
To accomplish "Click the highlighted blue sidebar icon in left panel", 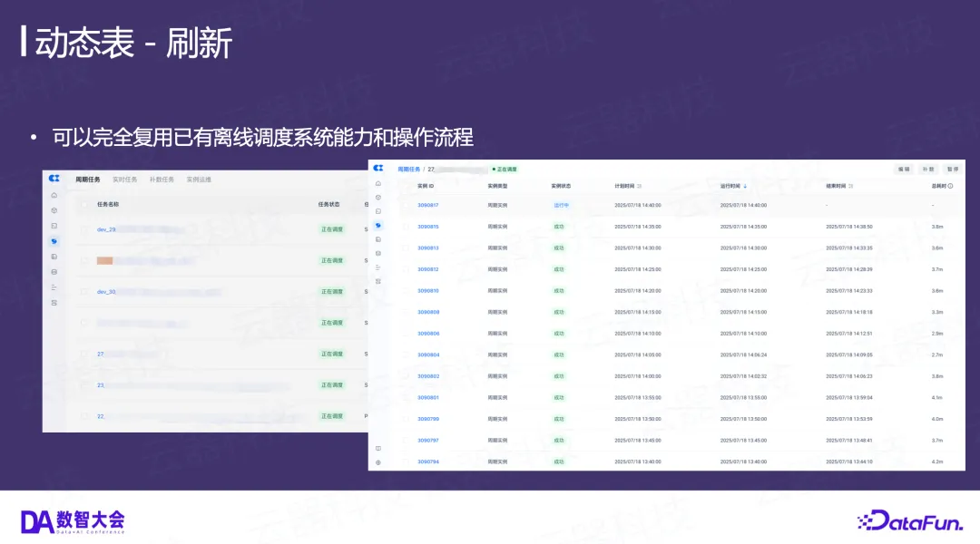I will coord(54,241).
